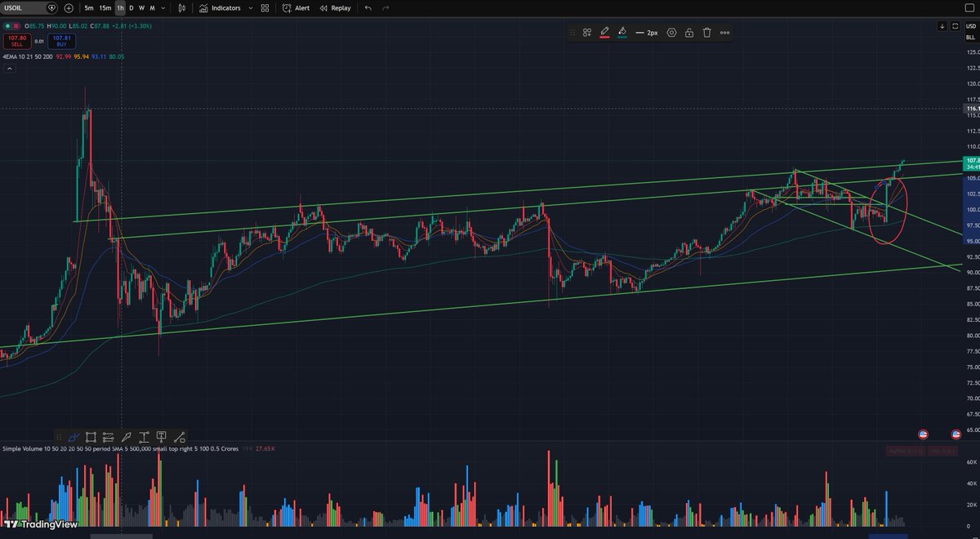Toggle lock on the selected drawing
980x539 pixels.
[689, 33]
